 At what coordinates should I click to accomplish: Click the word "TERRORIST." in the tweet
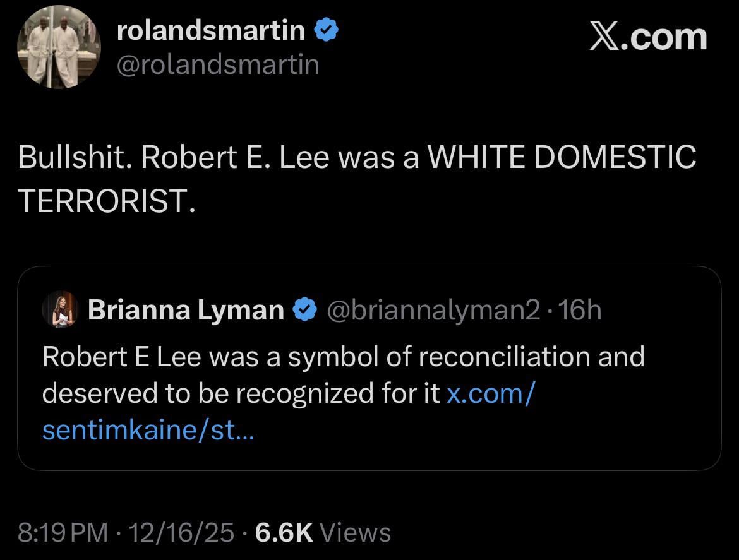(x=104, y=200)
